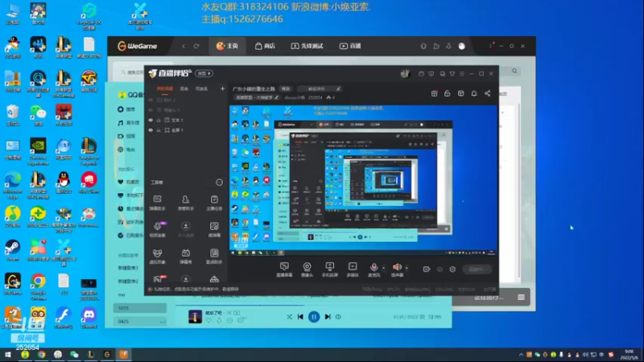Screen dimensions: 644x362
Task: Open stream settings gear icon
Action: point(452,269)
